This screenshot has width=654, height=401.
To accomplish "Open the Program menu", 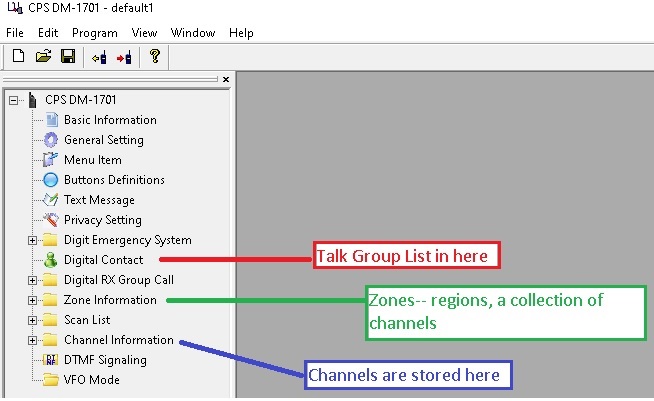I will pos(95,33).
